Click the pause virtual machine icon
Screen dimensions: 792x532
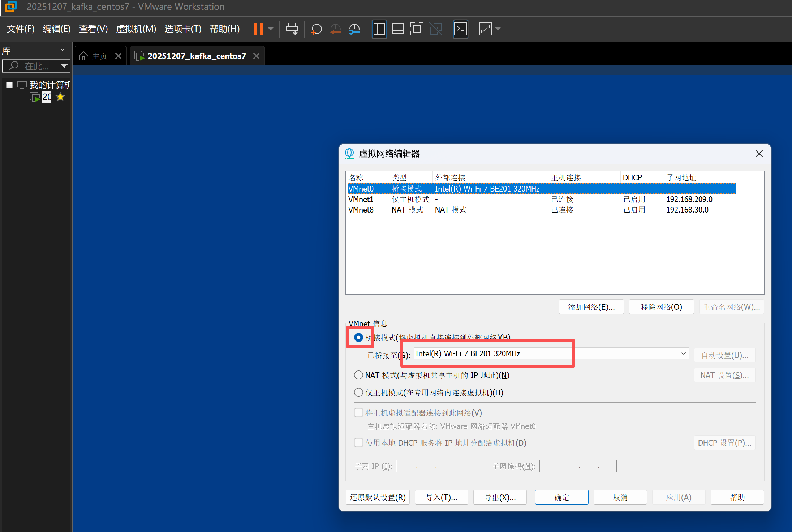[258, 29]
